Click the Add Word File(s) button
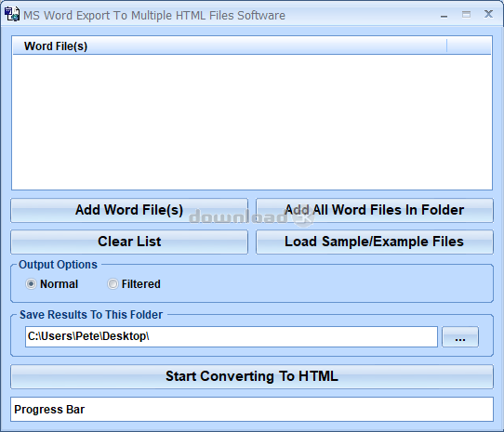The image size is (504, 432). [x=129, y=210]
